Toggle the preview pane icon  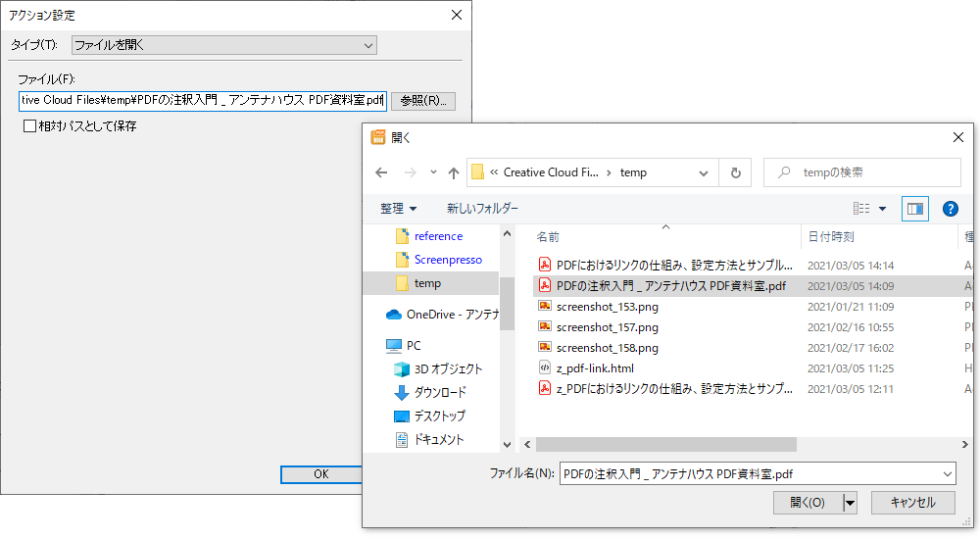(x=914, y=209)
